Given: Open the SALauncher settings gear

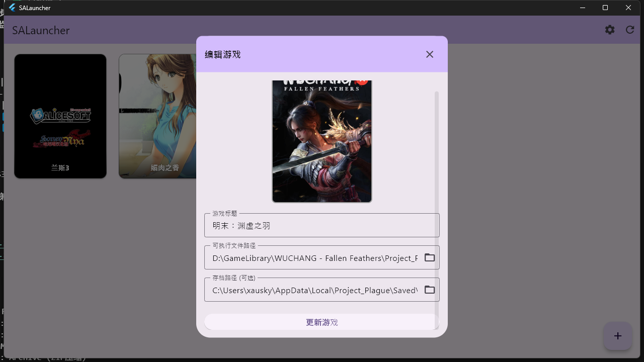Looking at the screenshot, I should tap(610, 30).
